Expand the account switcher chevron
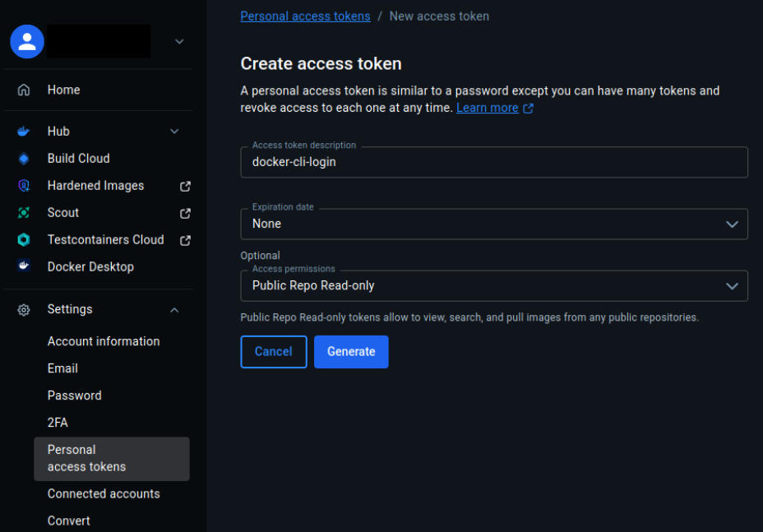The width and height of the screenshot is (763, 532). (179, 41)
